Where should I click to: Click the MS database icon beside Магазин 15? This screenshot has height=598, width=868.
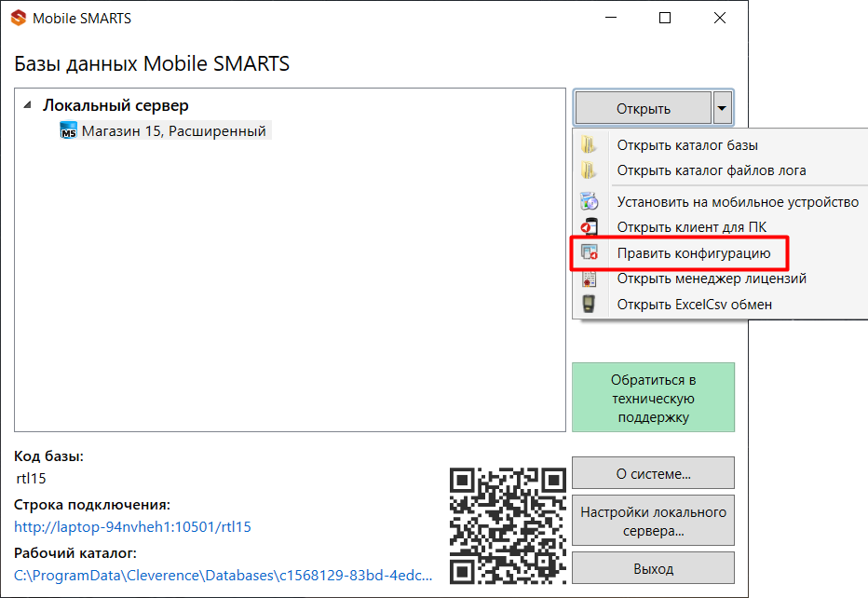pos(68,131)
